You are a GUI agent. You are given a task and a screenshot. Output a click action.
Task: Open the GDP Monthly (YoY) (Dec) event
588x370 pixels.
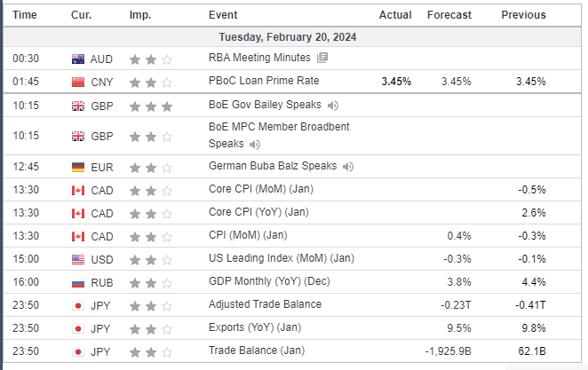point(269,281)
